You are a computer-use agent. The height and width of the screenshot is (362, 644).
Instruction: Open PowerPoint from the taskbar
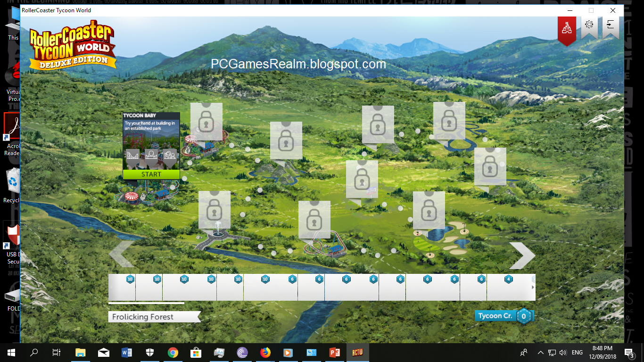coord(335,352)
